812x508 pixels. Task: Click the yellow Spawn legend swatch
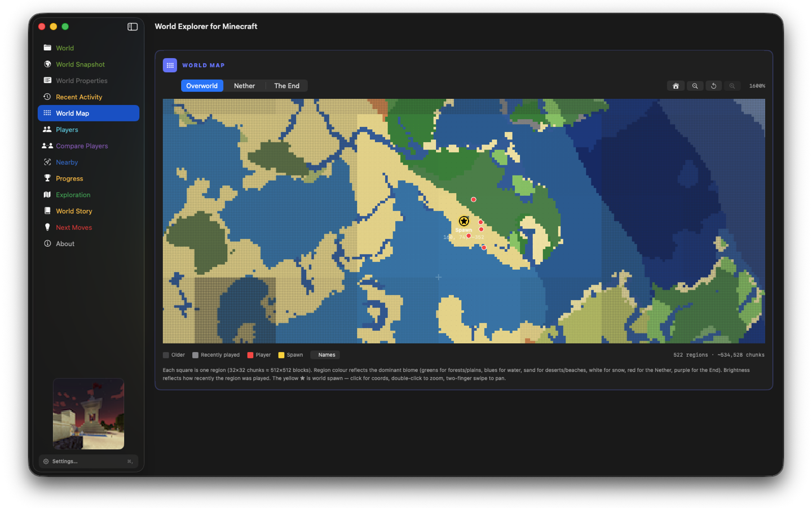coord(281,355)
